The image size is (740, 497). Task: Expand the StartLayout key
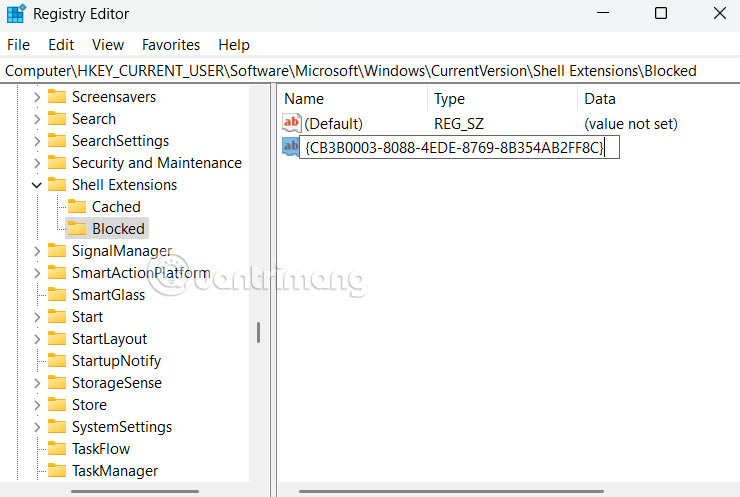click(x=37, y=339)
